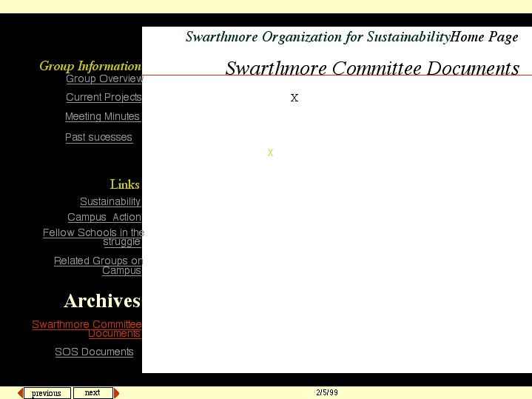Viewport: 532px width, 399px height.
Task: Click the 2/5/99 date text
Action: point(327,392)
